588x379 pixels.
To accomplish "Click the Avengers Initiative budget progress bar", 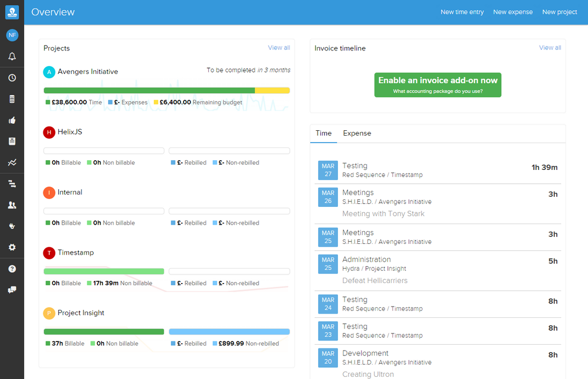I will pyautogui.click(x=167, y=91).
